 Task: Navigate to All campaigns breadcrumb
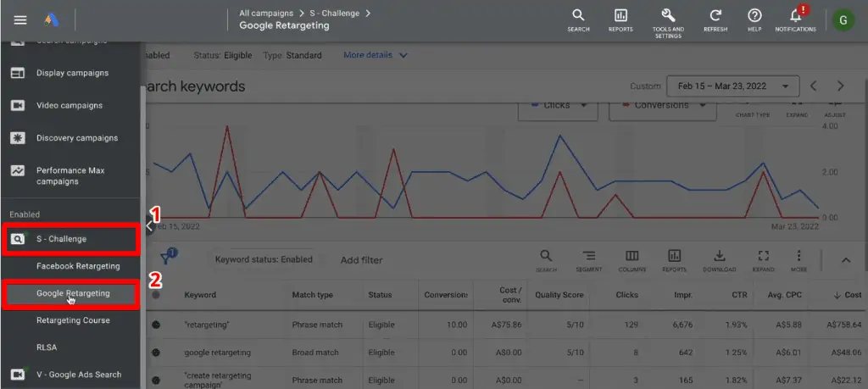(265, 13)
